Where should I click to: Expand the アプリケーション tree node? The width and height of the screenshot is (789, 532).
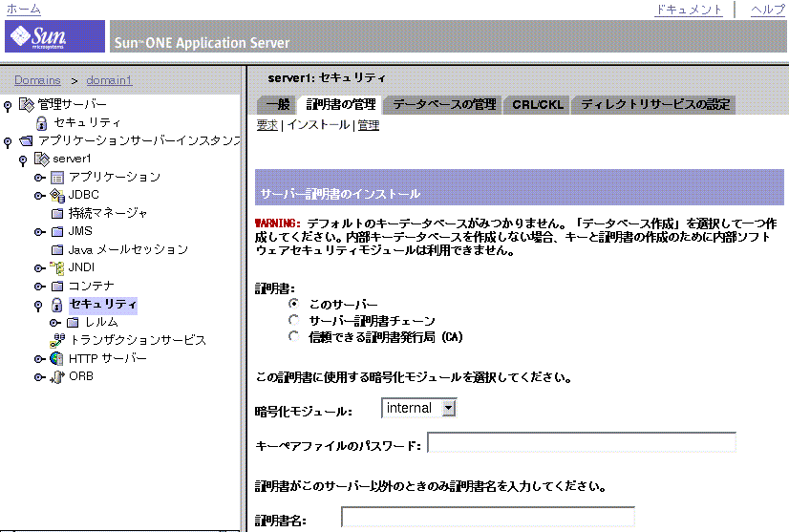[40, 178]
